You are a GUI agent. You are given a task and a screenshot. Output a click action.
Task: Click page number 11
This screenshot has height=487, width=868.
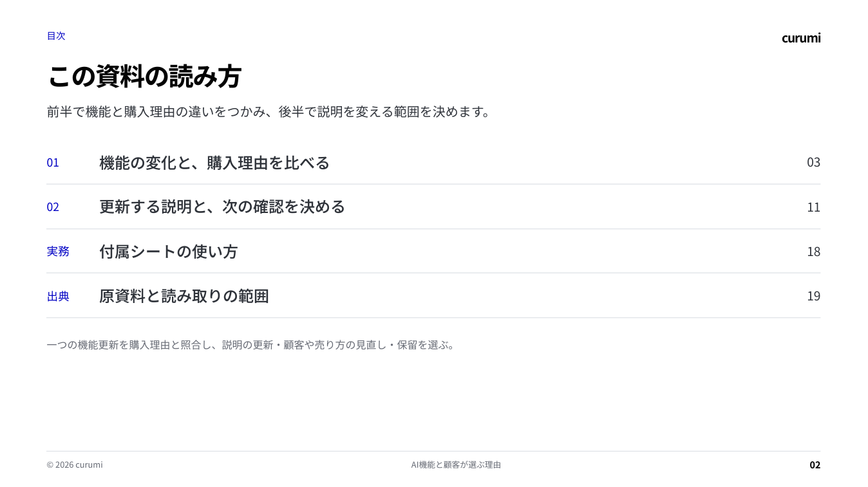(x=813, y=207)
